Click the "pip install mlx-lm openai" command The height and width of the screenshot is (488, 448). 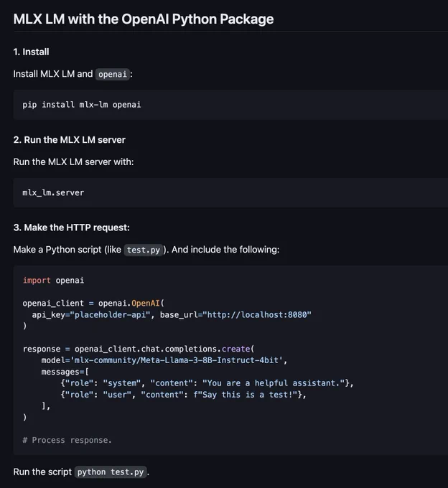[82, 105]
